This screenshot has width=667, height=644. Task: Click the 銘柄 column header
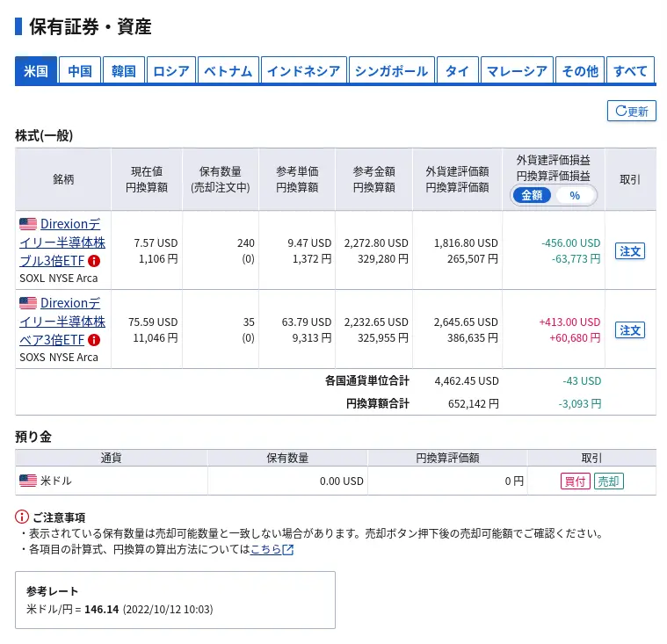(63, 179)
